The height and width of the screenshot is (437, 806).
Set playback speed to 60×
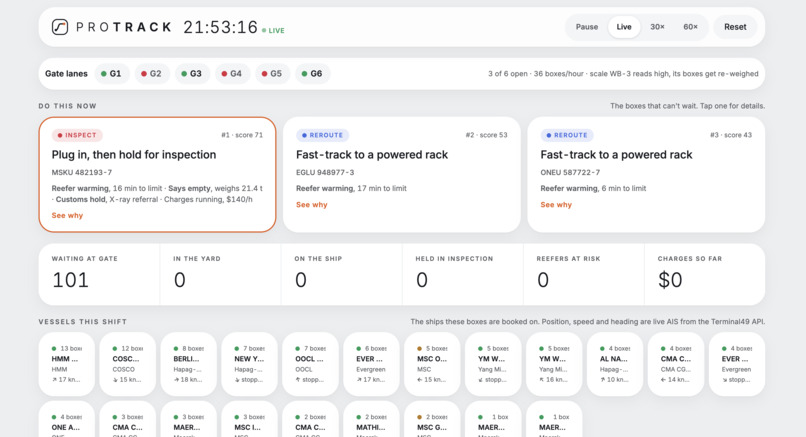pos(690,27)
